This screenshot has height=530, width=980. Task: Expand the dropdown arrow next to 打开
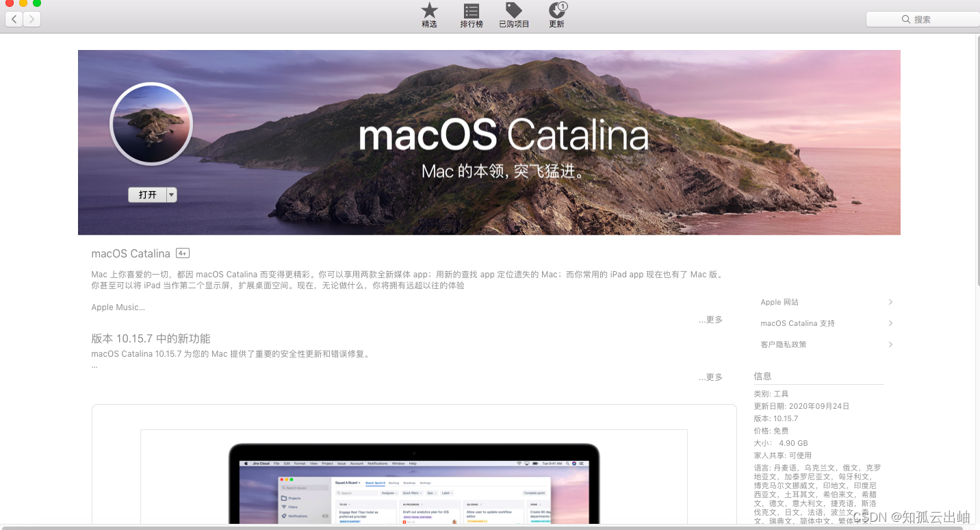pyautogui.click(x=172, y=194)
